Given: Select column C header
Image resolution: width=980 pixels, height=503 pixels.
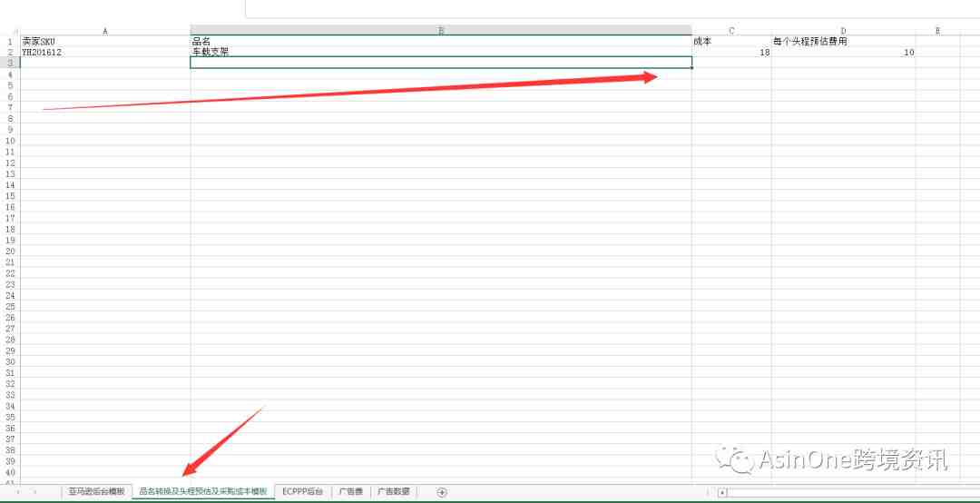Looking at the screenshot, I should 731,31.
